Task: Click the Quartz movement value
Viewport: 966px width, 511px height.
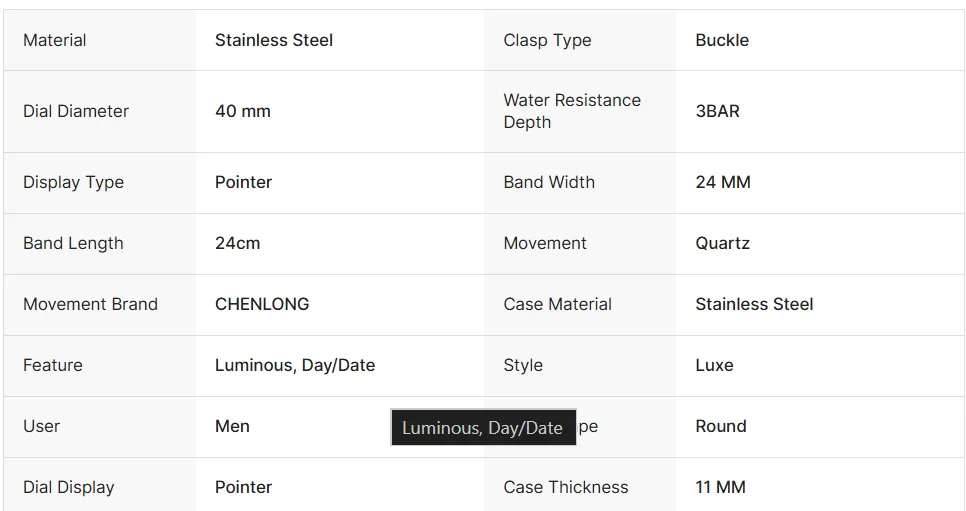Action: click(x=722, y=243)
